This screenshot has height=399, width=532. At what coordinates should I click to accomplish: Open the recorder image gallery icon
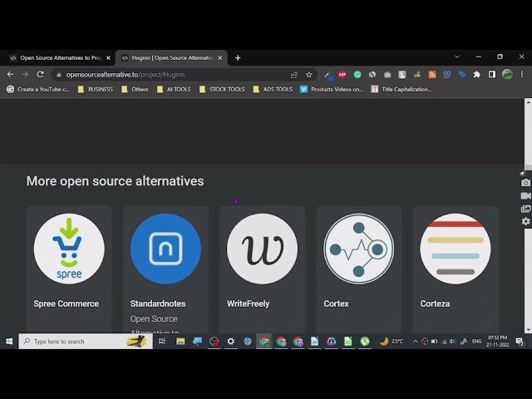pos(525,209)
